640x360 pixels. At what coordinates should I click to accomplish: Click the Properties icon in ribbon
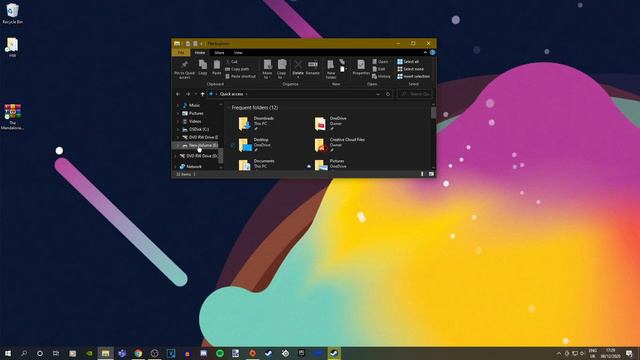tap(361, 67)
